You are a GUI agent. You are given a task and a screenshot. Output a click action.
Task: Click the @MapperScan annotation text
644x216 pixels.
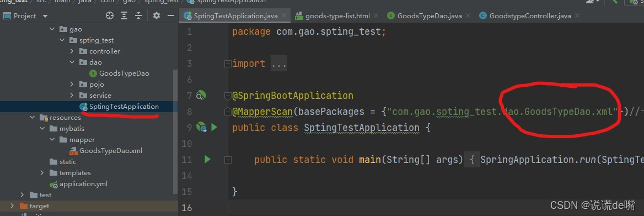click(263, 112)
